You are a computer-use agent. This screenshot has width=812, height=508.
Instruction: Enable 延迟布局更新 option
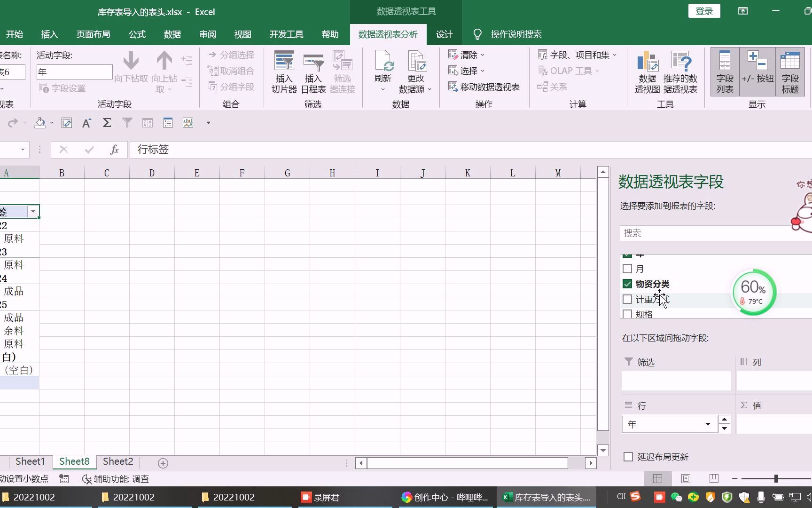628,456
